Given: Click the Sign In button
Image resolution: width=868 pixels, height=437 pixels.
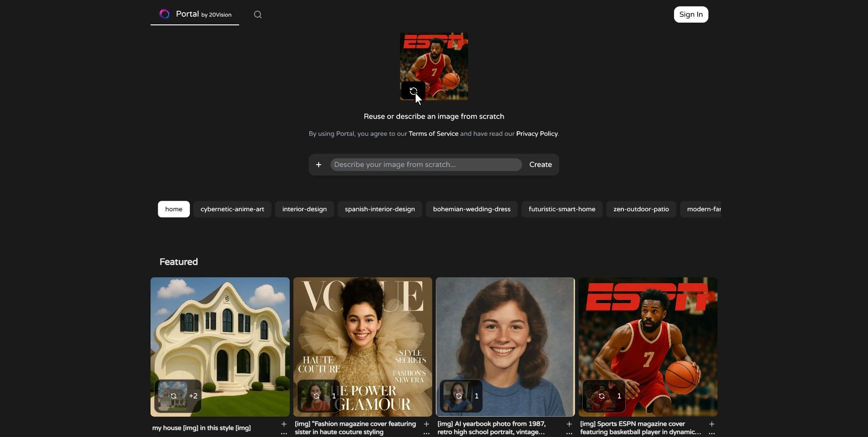Looking at the screenshot, I should tap(691, 14).
